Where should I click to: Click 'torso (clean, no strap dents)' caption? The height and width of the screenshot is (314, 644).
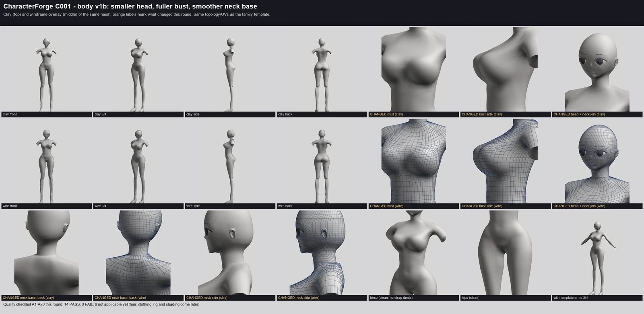(391, 298)
